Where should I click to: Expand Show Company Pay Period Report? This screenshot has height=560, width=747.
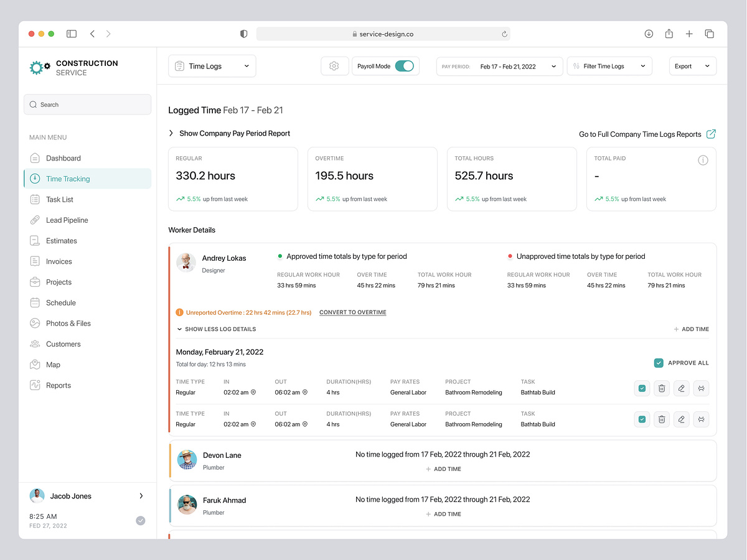(229, 133)
